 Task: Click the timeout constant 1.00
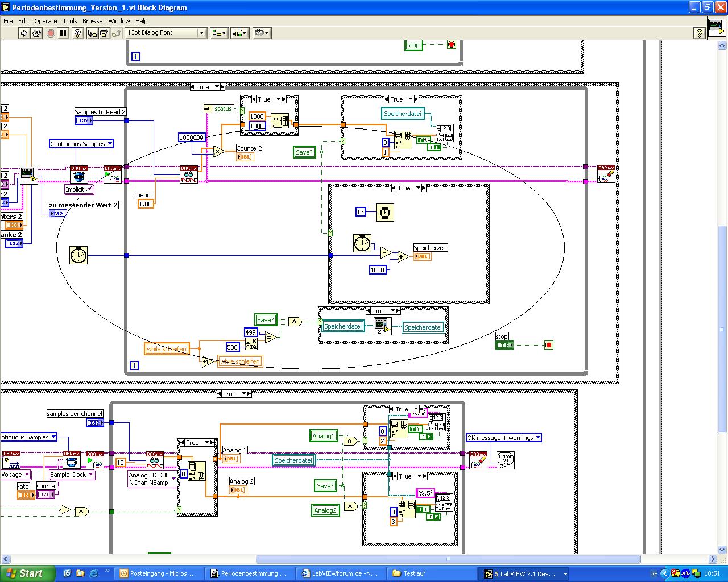pyautogui.click(x=146, y=204)
